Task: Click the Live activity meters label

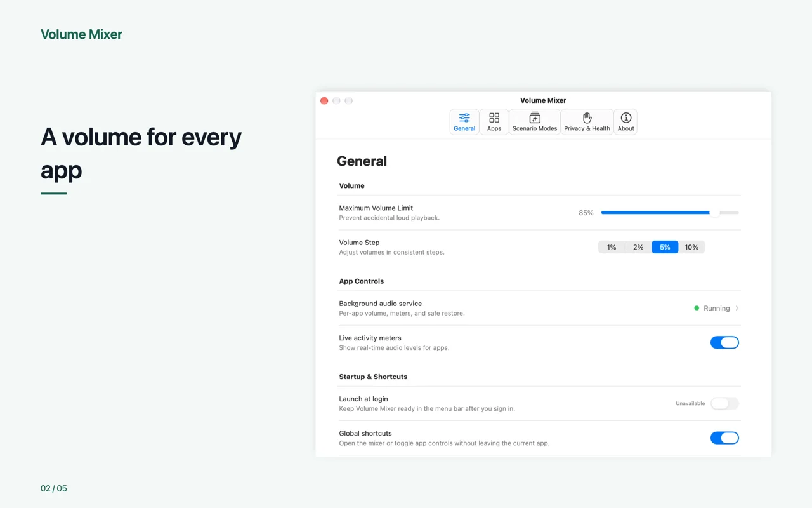Action: (x=370, y=338)
